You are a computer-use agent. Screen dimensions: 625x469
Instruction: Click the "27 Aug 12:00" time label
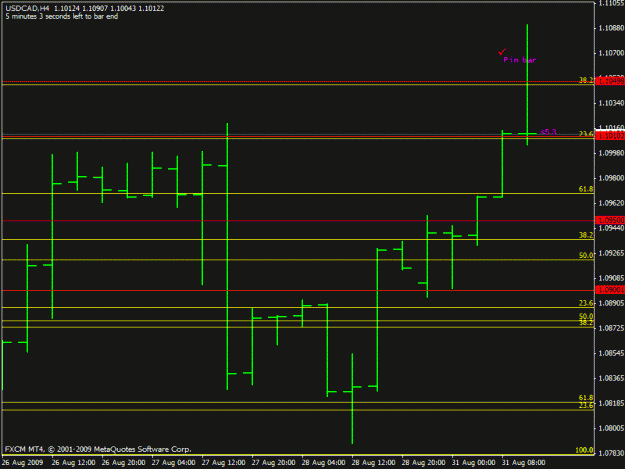223,463
